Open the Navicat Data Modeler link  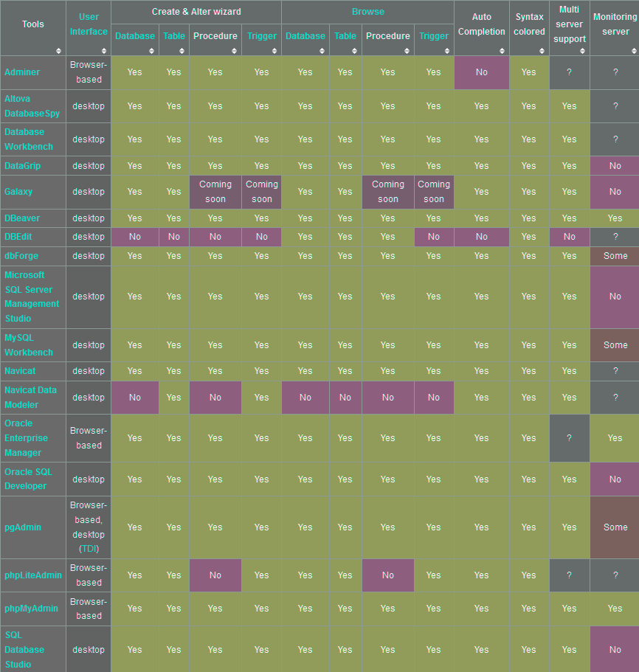click(30, 398)
